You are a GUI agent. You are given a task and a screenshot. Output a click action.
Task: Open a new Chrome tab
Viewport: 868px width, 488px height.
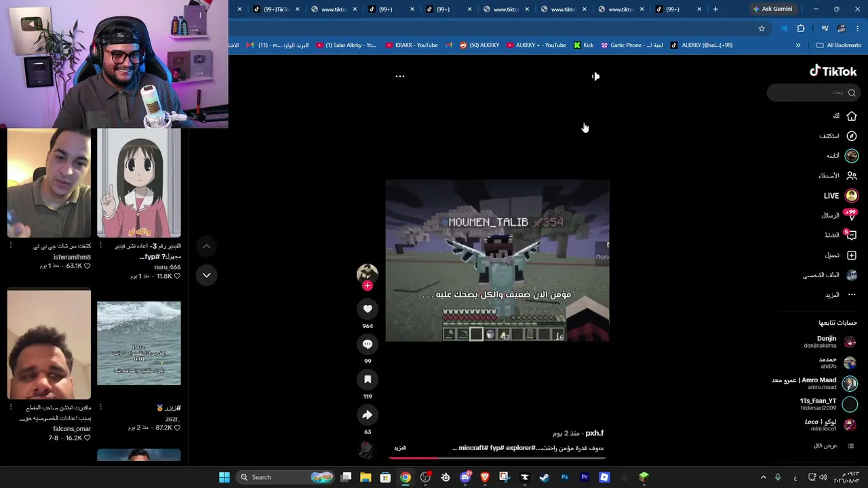pos(715,9)
